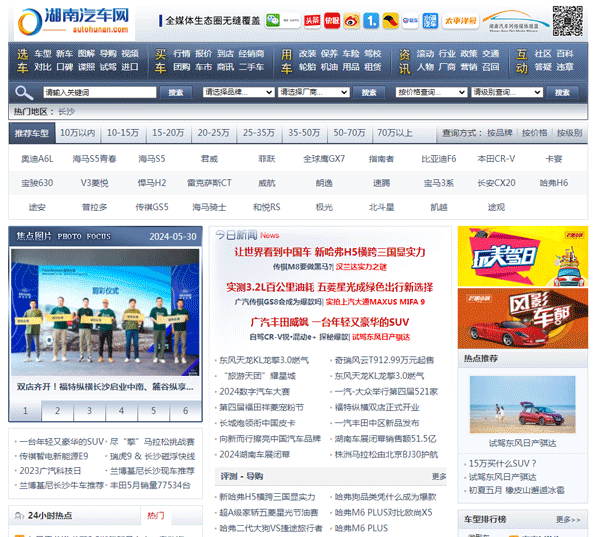
Task: Open the 奥迪A6L model link
Action: 37,159
